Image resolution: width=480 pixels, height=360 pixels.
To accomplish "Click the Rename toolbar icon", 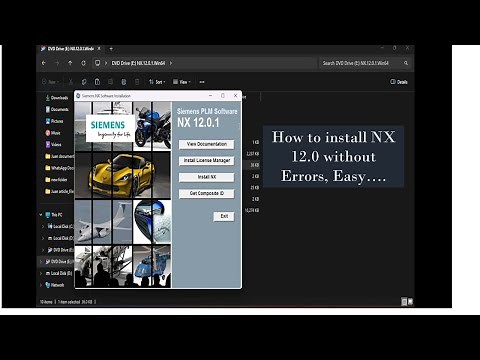I will [x=110, y=82].
